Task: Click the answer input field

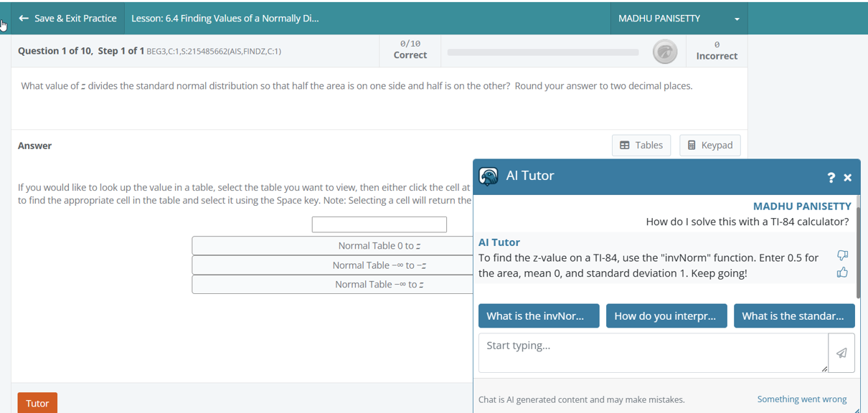Action: [x=379, y=224]
